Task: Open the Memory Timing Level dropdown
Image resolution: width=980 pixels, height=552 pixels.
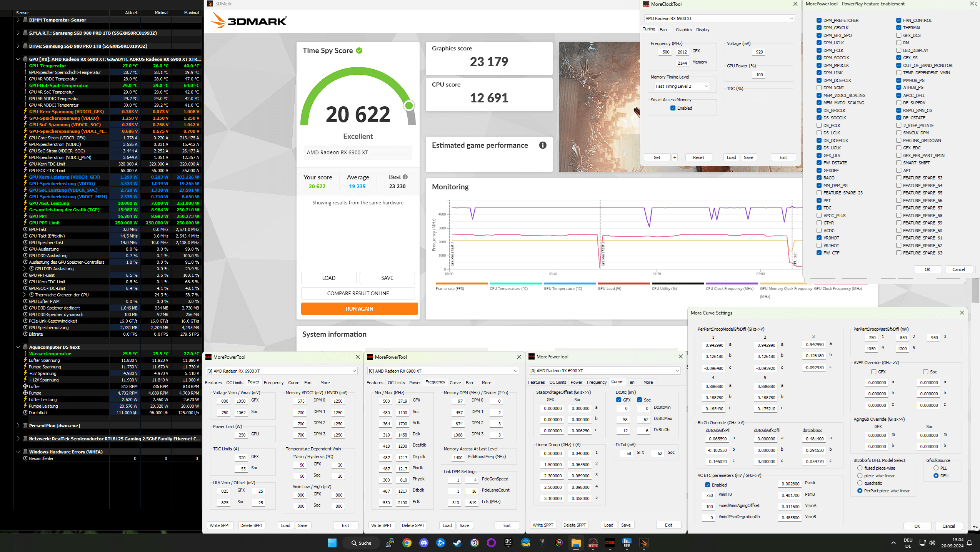Action: point(682,86)
